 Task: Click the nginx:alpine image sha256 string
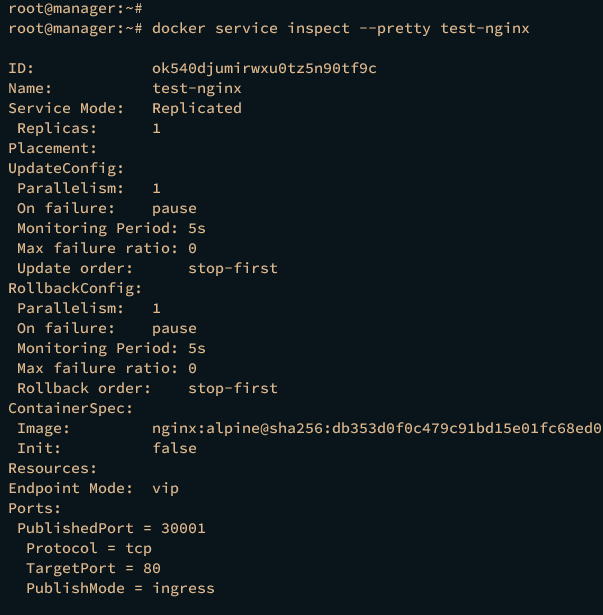(377, 429)
